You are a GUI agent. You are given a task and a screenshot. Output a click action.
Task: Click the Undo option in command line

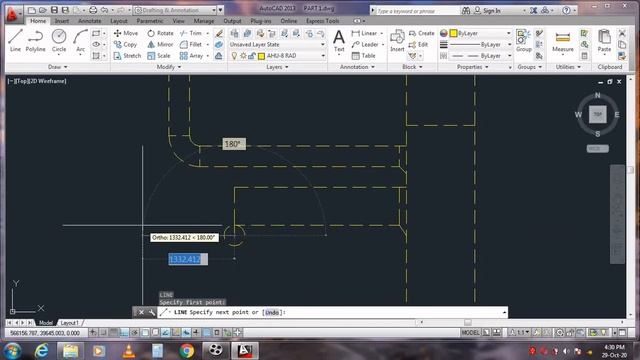point(272,312)
